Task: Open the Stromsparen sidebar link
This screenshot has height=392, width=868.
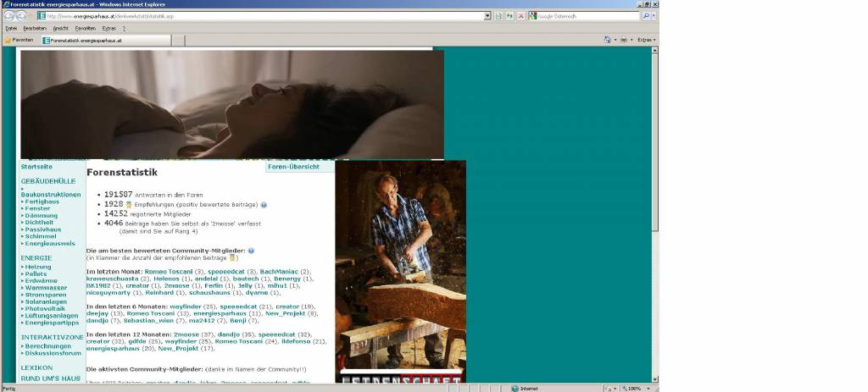Action: pyautogui.click(x=46, y=295)
